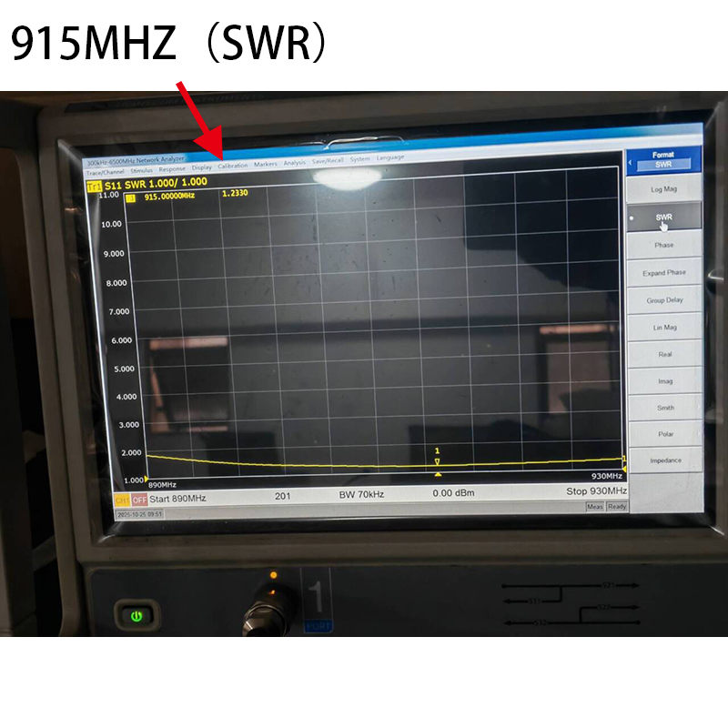
Task: Select Real format
Action: tap(665, 354)
